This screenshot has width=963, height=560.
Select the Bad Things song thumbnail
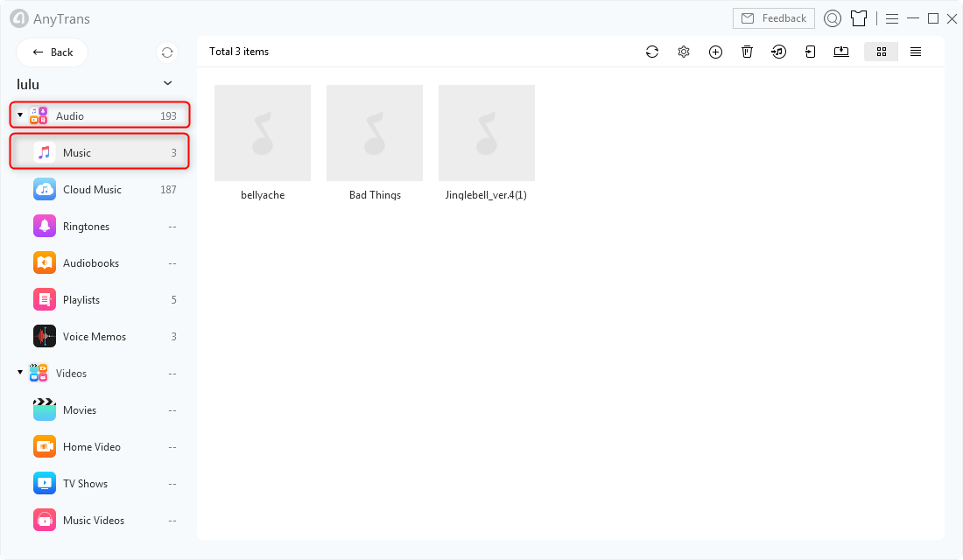[x=375, y=133]
